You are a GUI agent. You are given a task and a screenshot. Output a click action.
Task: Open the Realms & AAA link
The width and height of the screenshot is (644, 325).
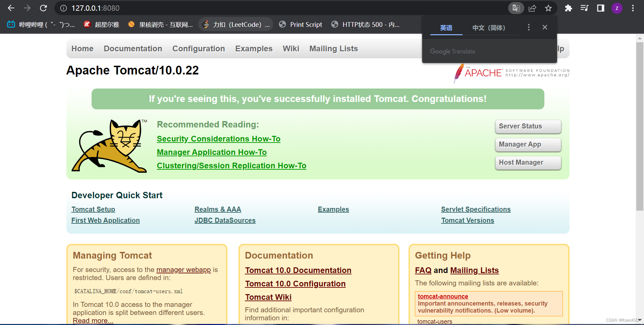pyautogui.click(x=218, y=209)
